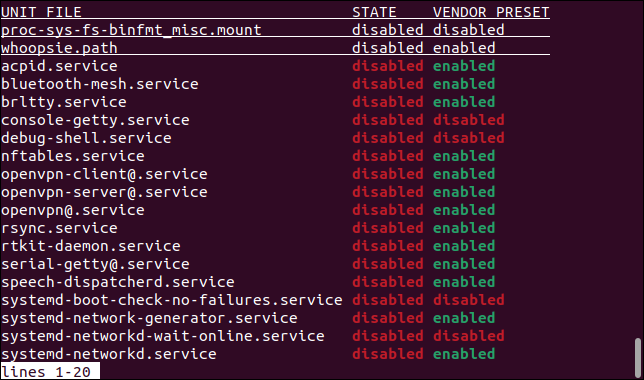The width and height of the screenshot is (644, 380).
Task: Click the console-getty.service entry
Action: (x=95, y=120)
